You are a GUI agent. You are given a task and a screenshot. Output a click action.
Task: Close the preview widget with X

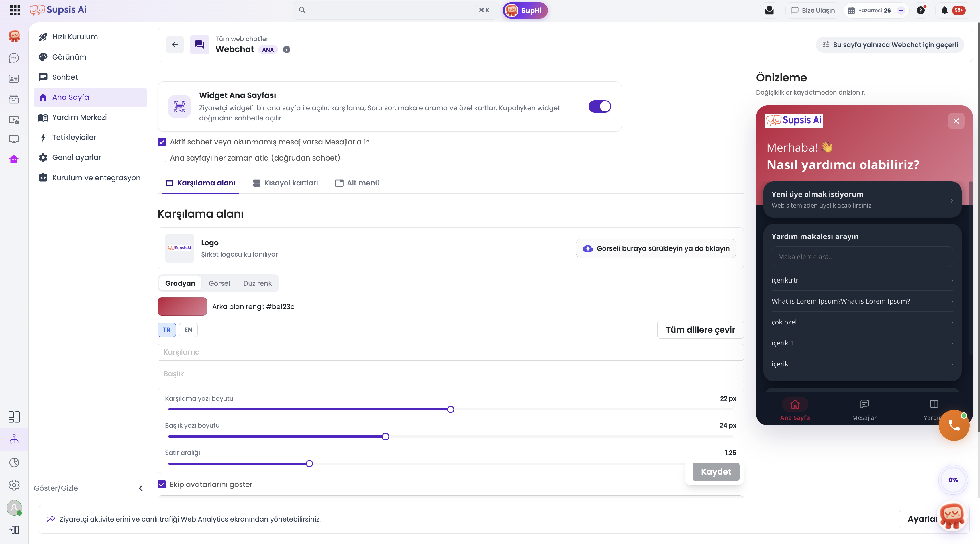coord(956,121)
